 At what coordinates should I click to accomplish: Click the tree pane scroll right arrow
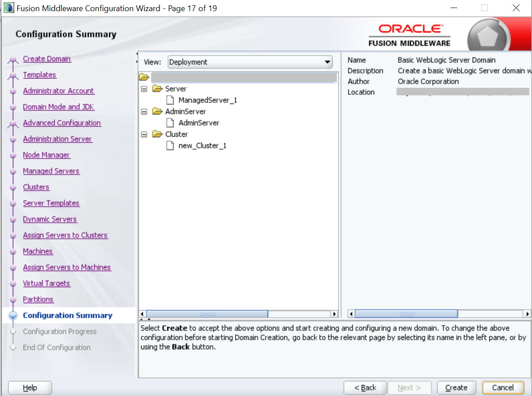(x=335, y=314)
